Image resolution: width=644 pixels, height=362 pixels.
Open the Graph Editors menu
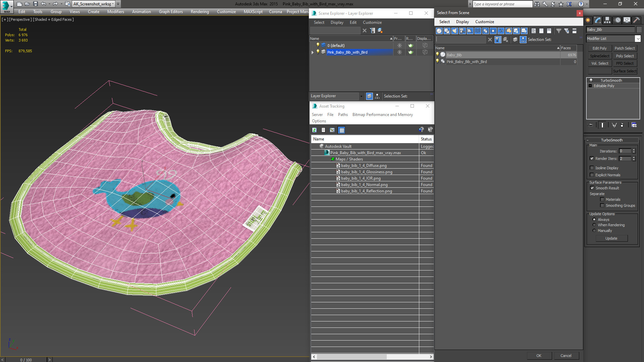pos(171,11)
